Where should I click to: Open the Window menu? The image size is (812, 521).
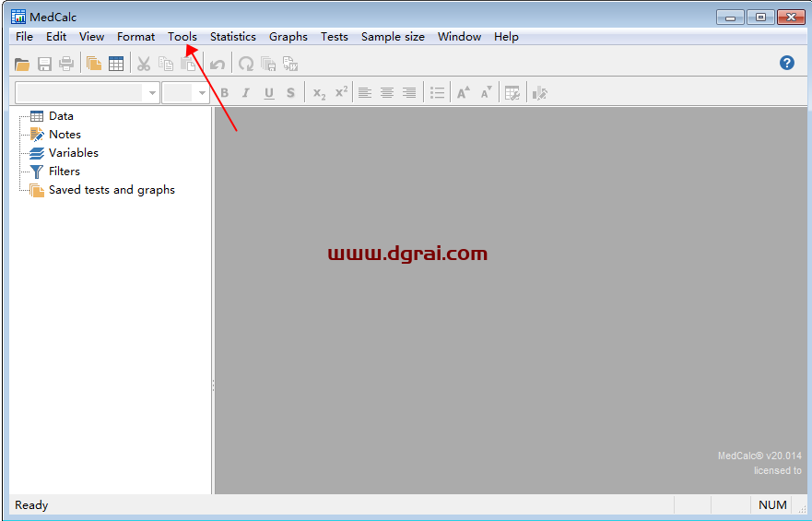pos(459,37)
